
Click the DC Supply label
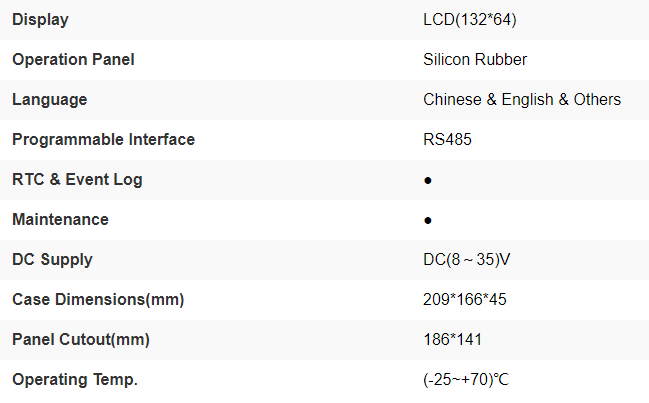[52, 260]
